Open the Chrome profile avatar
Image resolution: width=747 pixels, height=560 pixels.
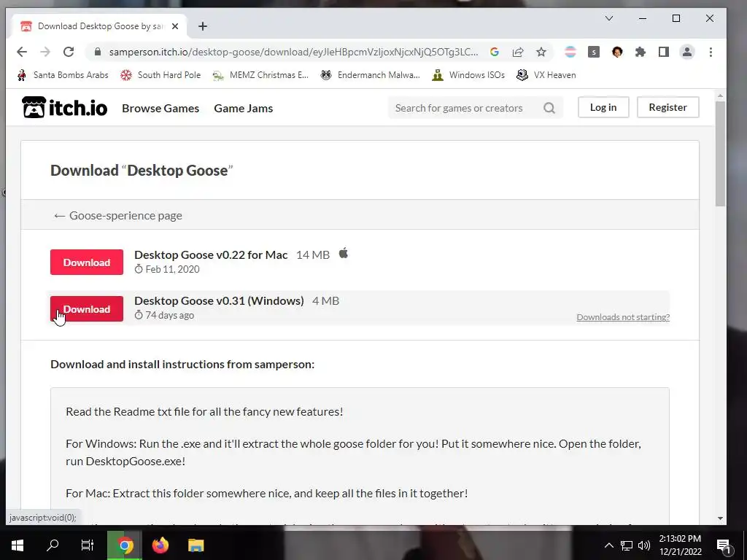687,52
